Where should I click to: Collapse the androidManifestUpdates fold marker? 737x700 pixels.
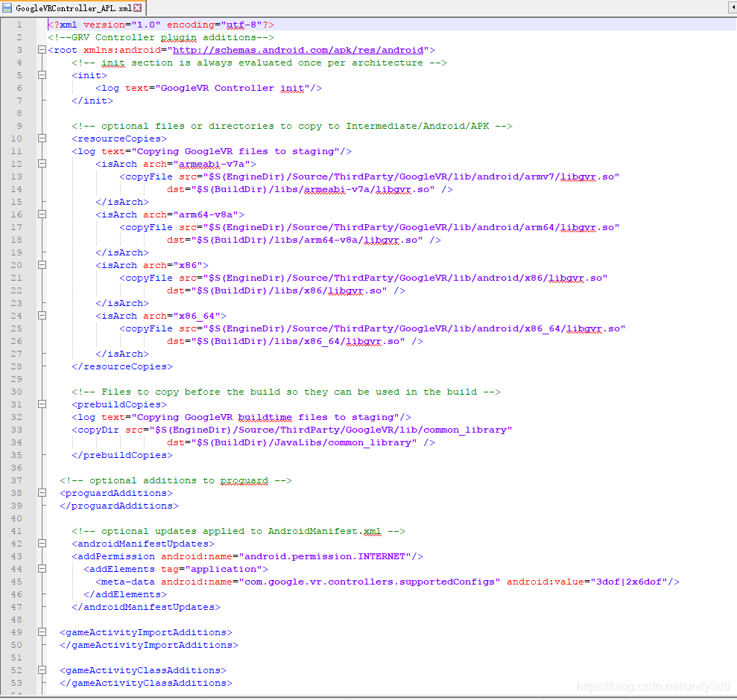42,544
